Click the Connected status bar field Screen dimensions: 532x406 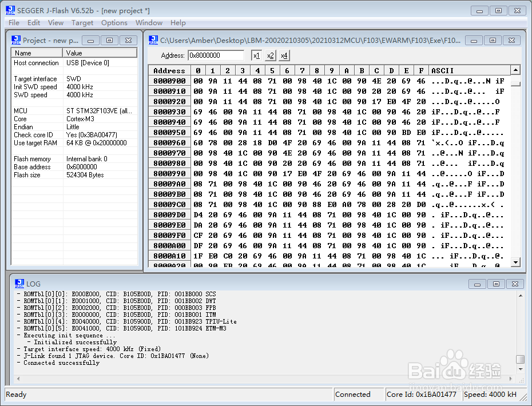pyautogui.click(x=359, y=395)
